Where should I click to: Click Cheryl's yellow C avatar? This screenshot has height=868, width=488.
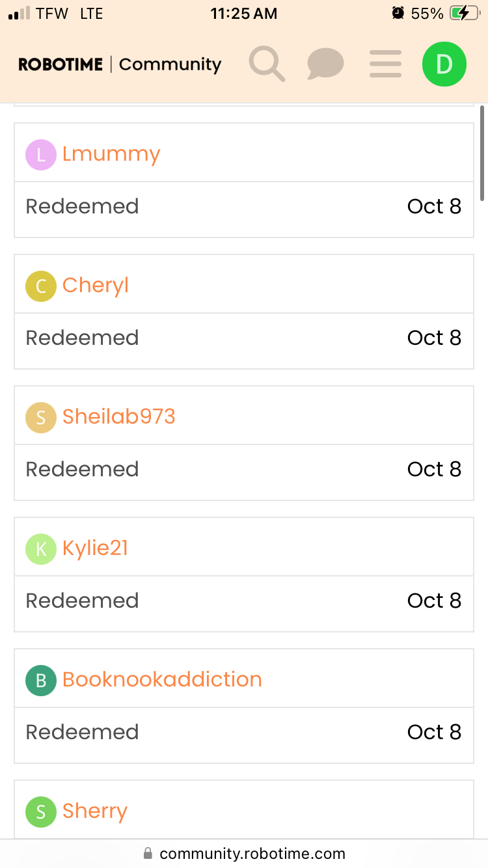[x=41, y=286]
